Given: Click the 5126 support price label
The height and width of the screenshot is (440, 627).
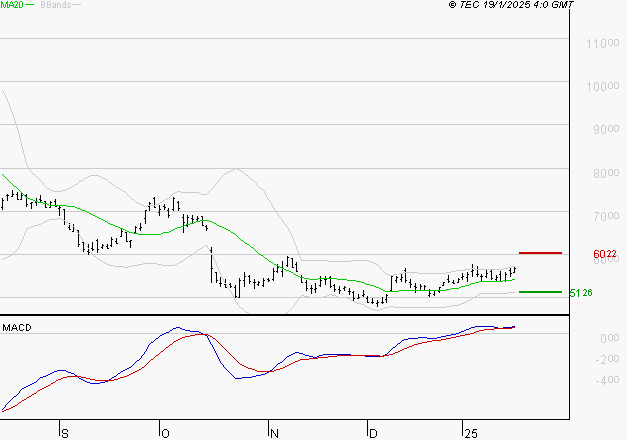Looking at the screenshot, I should [x=581, y=293].
